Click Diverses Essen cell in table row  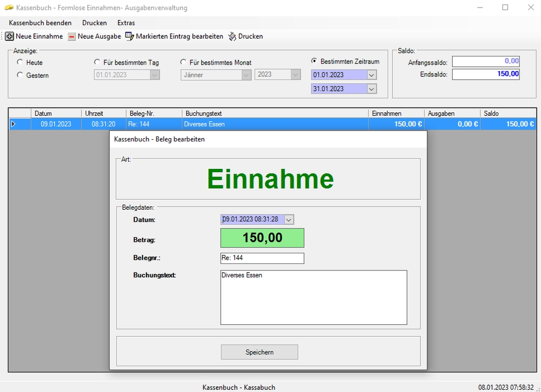(x=275, y=124)
